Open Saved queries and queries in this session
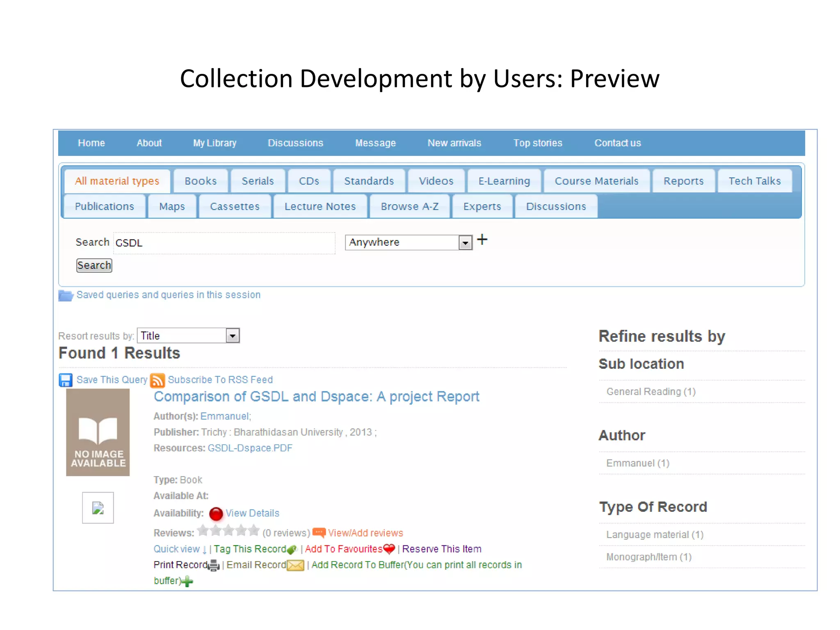Viewport: 840px width, 630px height. click(x=169, y=295)
